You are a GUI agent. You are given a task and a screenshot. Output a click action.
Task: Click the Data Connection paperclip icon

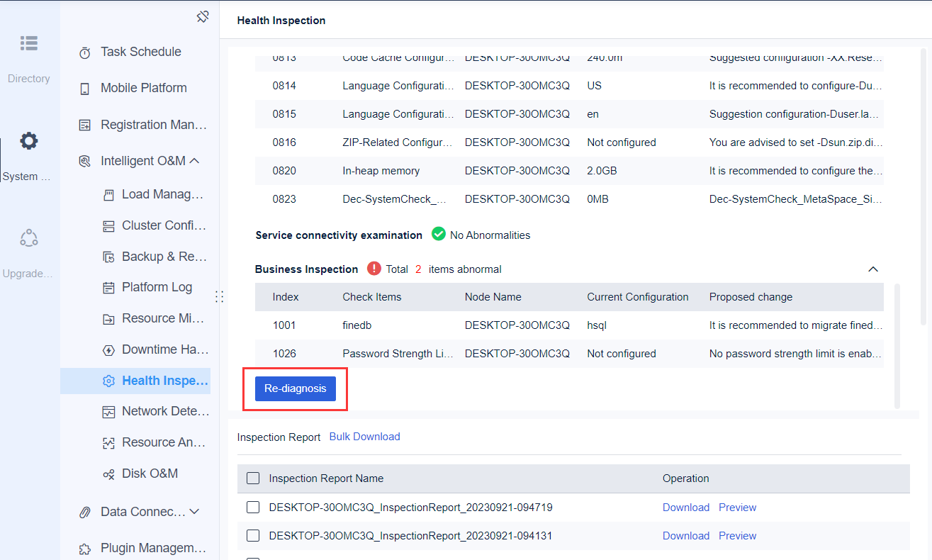(85, 512)
